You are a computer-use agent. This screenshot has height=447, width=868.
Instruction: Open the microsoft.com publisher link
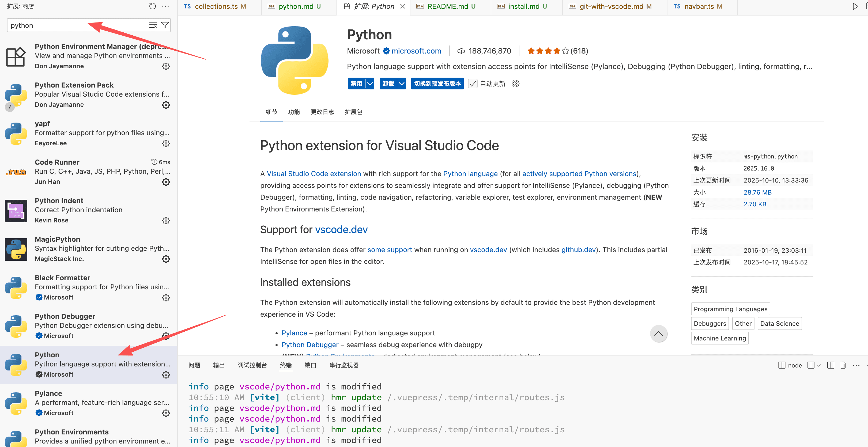tap(416, 51)
